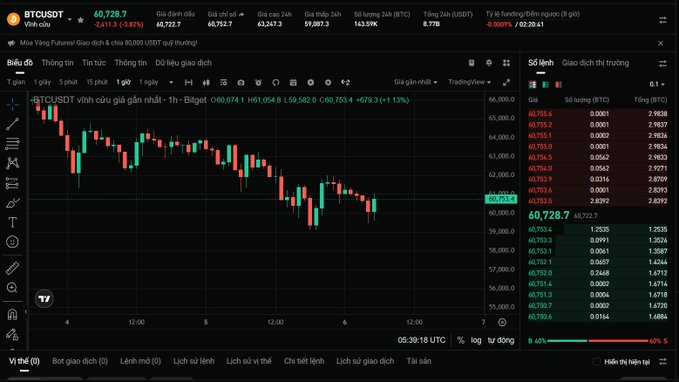The image size is (679, 382).
Task: Open positions panel settings icon
Action: pos(663,361)
